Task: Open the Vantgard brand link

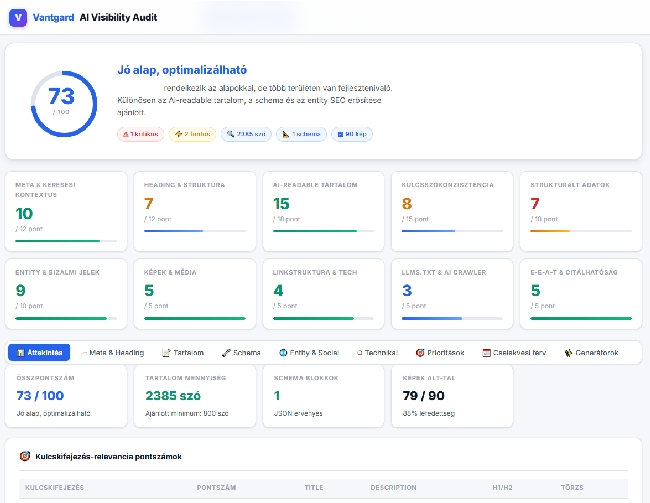Action: pos(53,17)
